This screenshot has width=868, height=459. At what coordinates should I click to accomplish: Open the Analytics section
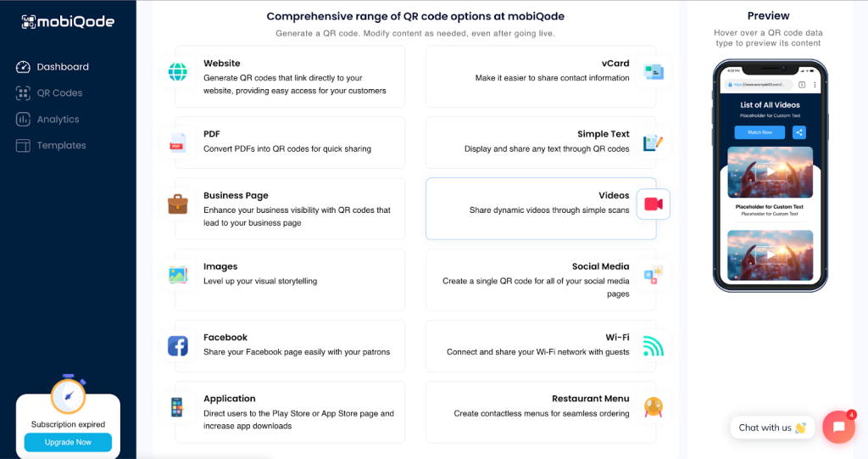pos(58,120)
